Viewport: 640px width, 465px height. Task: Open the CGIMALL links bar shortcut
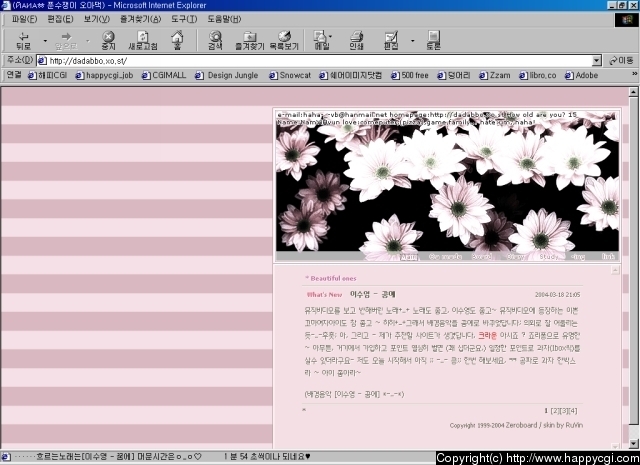point(164,76)
